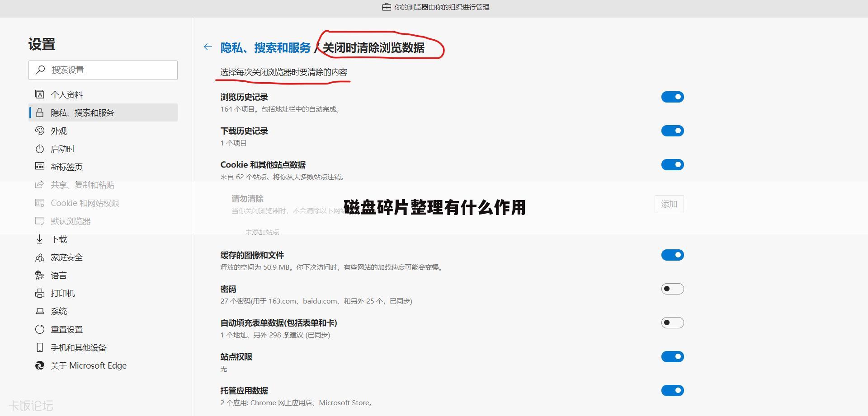Open 系统 settings via its icon
The image size is (868, 416).
pyautogui.click(x=40, y=311)
